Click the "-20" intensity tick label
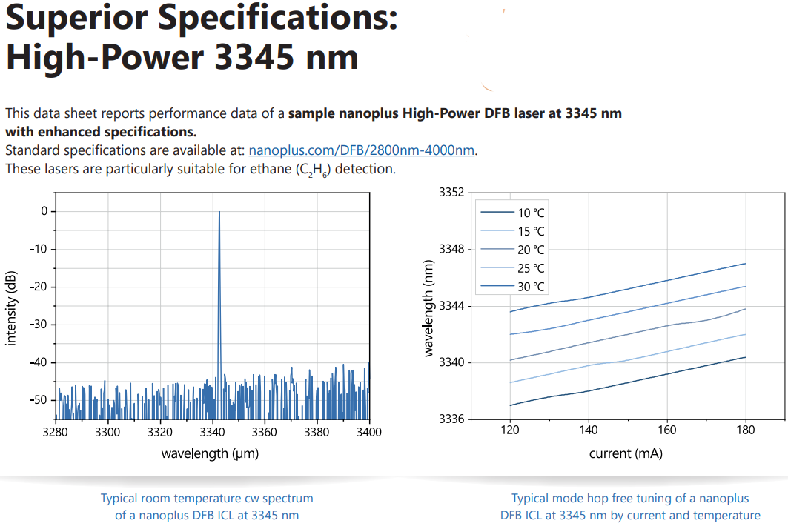Screen dimensions: 788x532 (39, 287)
